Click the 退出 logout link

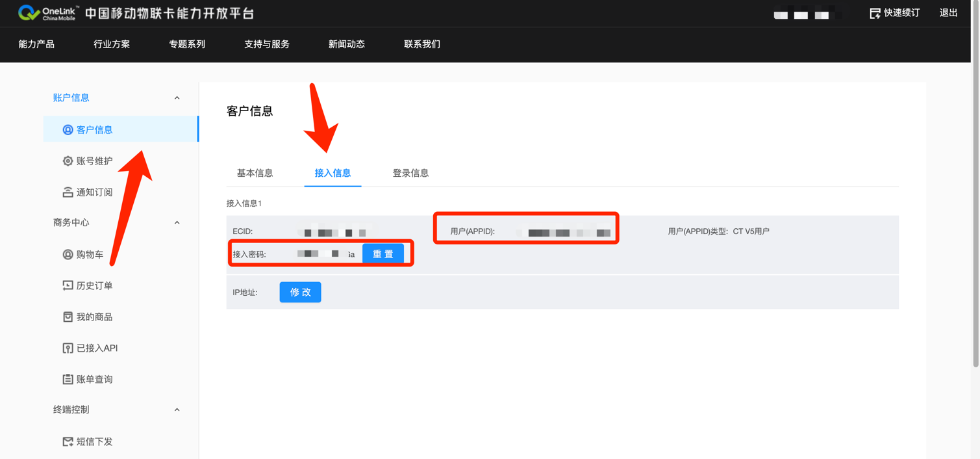pyautogui.click(x=948, y=13)
